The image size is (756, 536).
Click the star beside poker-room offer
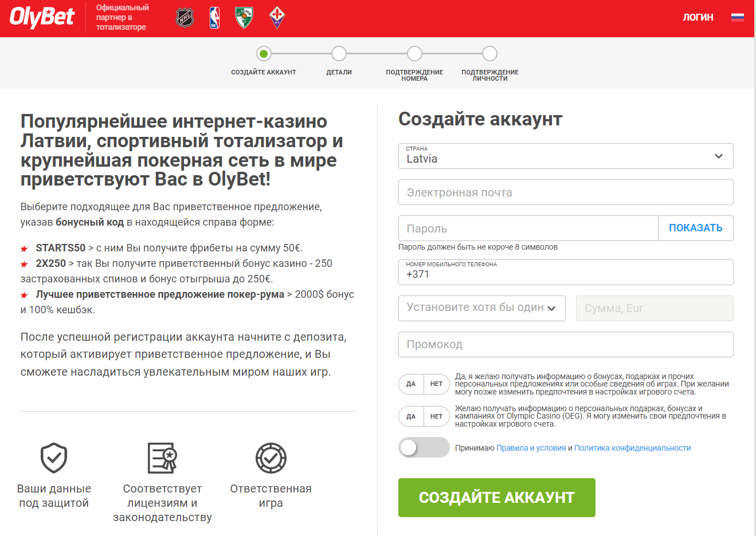[24, 295]
